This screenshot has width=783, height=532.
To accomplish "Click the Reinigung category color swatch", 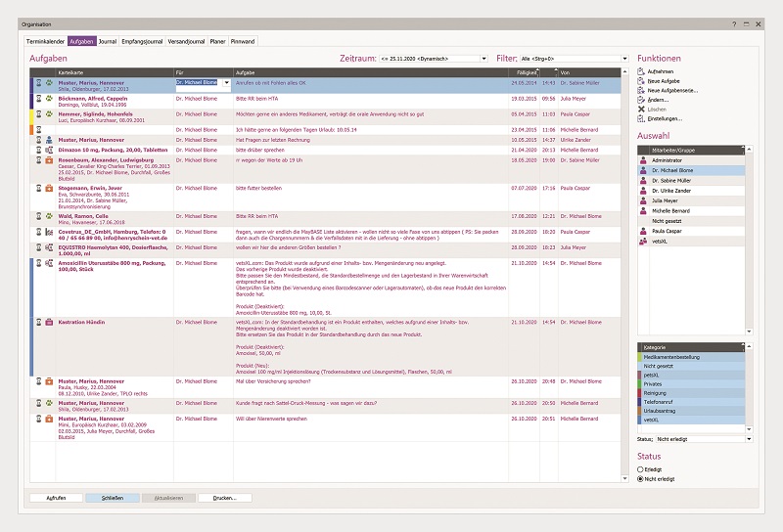I will [x=639, y=392].
